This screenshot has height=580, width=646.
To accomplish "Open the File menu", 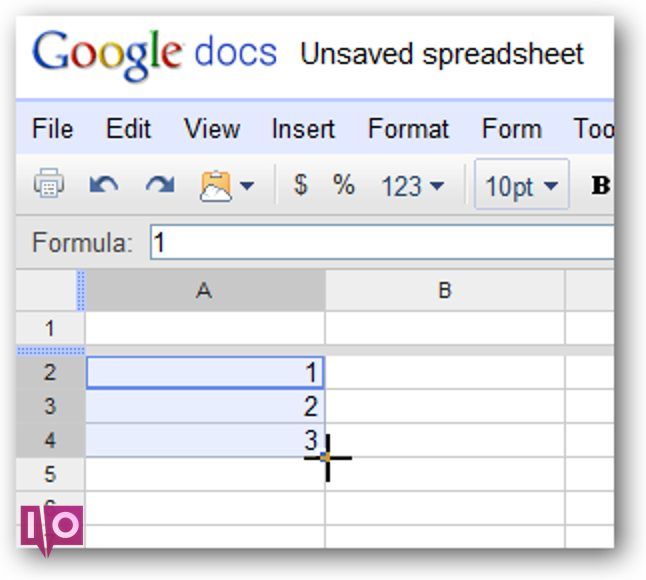I will click(52, 129).
